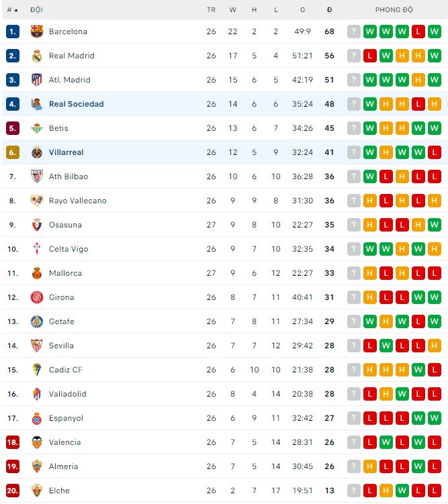Screen dimensions: 448x504
Task: Click the Celta Vigo club crest
Action: pyautogui.click(x=37, y=249)
